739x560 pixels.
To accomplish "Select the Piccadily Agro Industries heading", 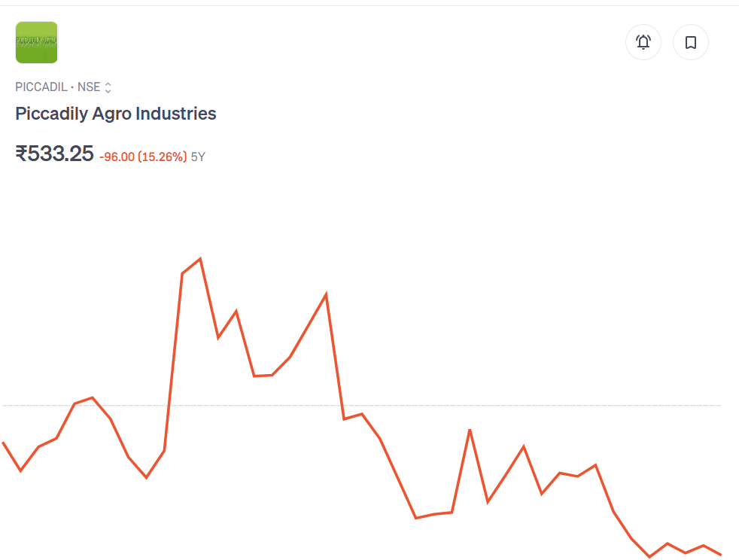I will click(116, 114).
